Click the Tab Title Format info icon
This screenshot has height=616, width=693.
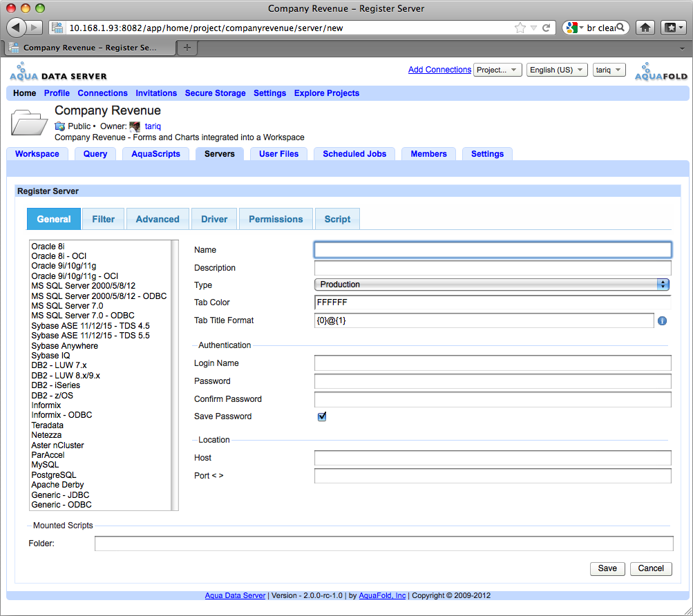click(662, 321)
